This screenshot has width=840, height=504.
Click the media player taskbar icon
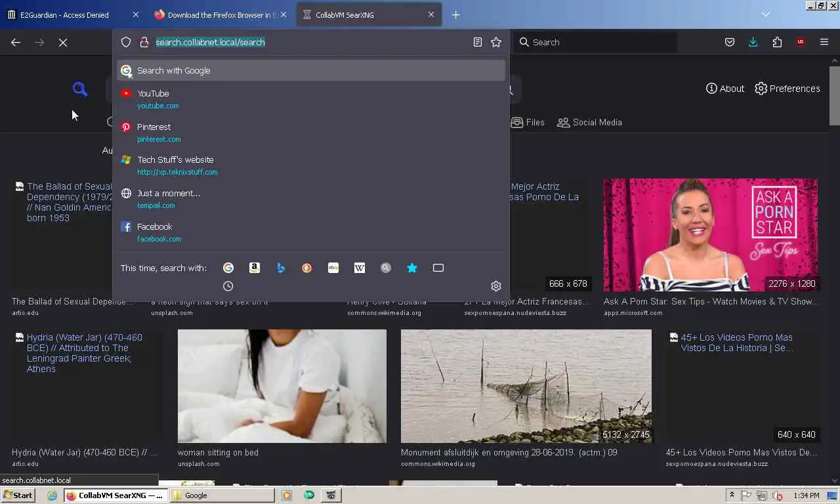[x=287, y=495]
